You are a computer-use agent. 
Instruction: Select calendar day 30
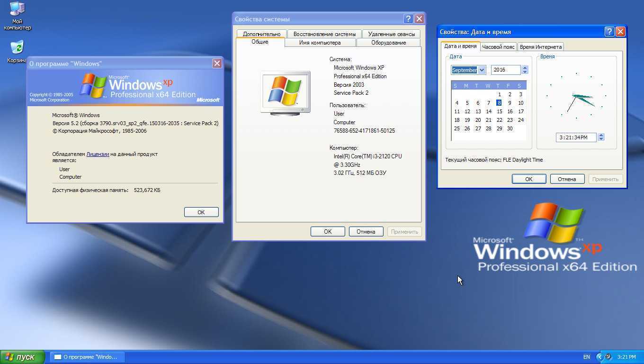coord(510,128)
